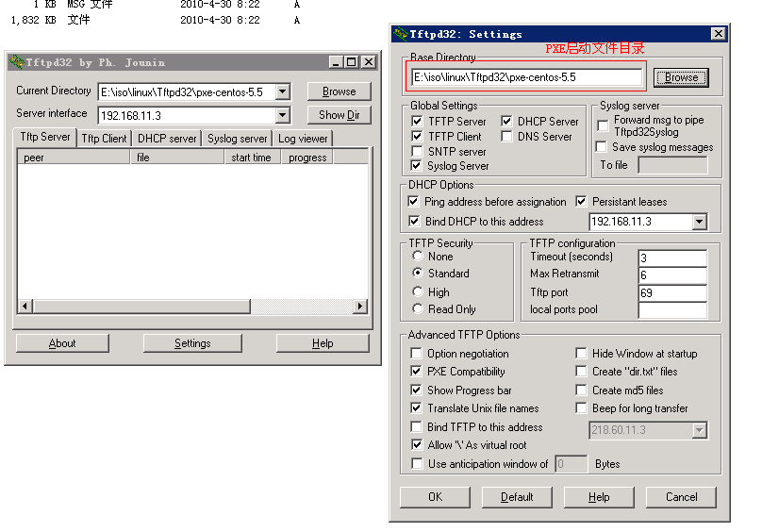The image size is (762, 532).
Task: Click the About button
Action: click(62, 343)
